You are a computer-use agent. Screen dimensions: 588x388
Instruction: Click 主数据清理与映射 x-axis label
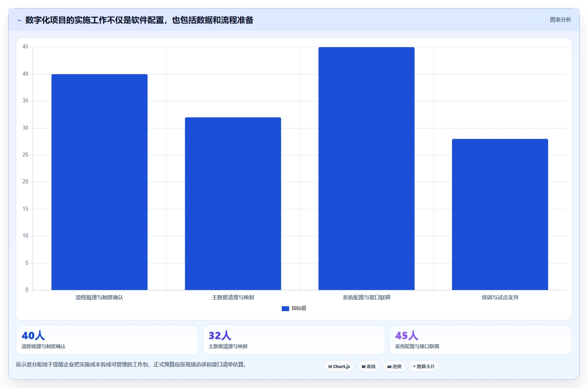(233, 297)
